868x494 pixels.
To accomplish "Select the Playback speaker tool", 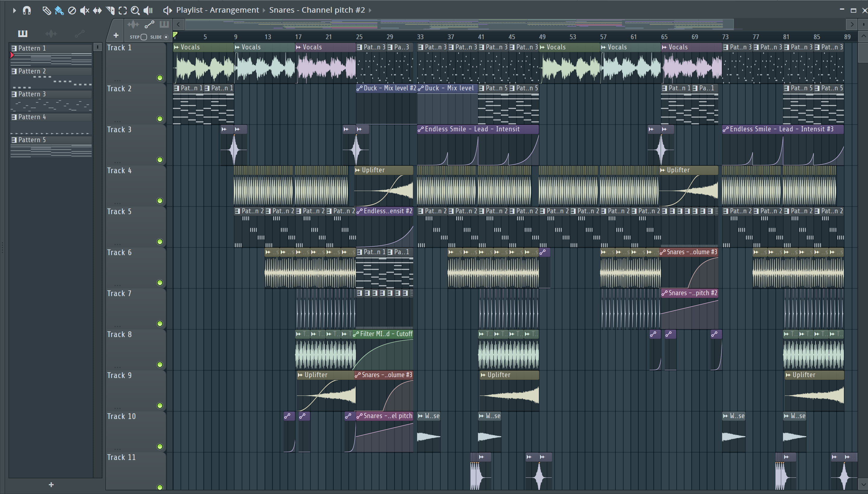I will [148, 11].
